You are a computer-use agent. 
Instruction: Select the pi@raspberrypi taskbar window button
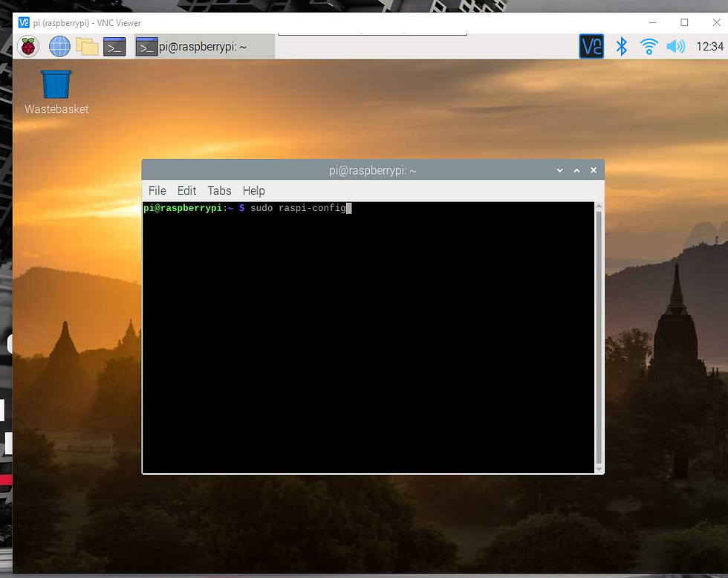[204, 46]
